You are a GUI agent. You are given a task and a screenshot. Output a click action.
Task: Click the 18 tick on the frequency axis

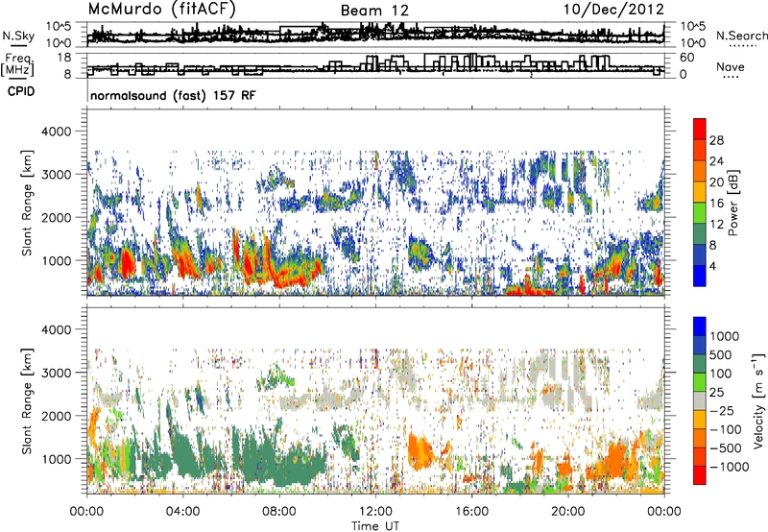tap(64, 58)
